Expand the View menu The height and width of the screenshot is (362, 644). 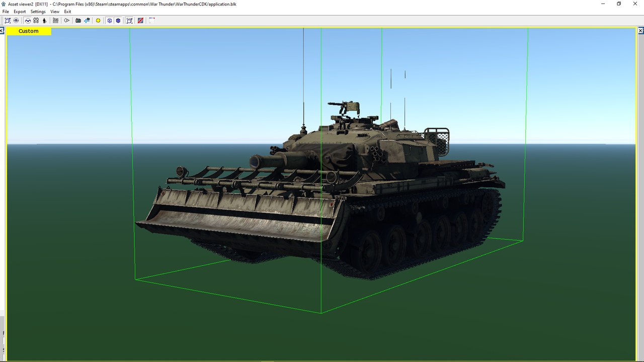coord(55,12)
